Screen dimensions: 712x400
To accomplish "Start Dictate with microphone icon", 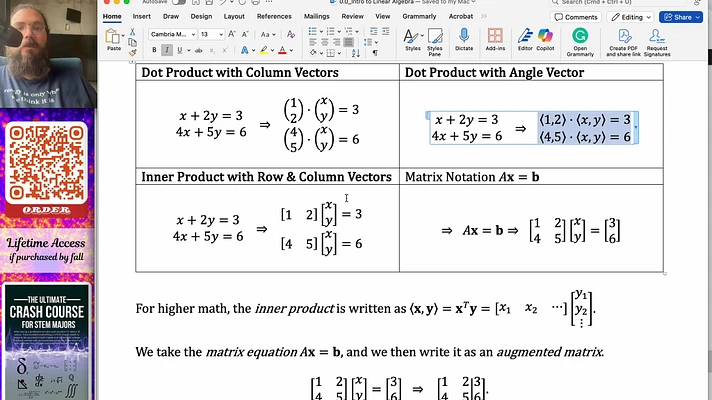I will (464, 40).
